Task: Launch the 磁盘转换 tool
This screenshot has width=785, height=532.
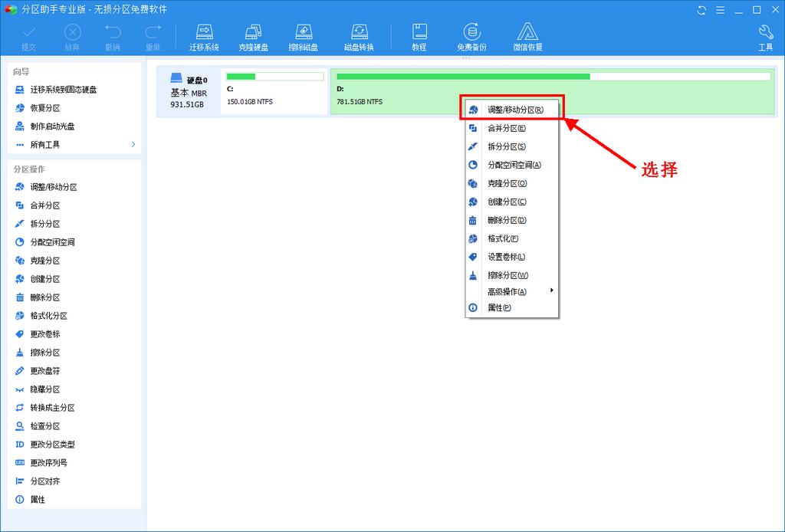Action: (x=359, y=36)
